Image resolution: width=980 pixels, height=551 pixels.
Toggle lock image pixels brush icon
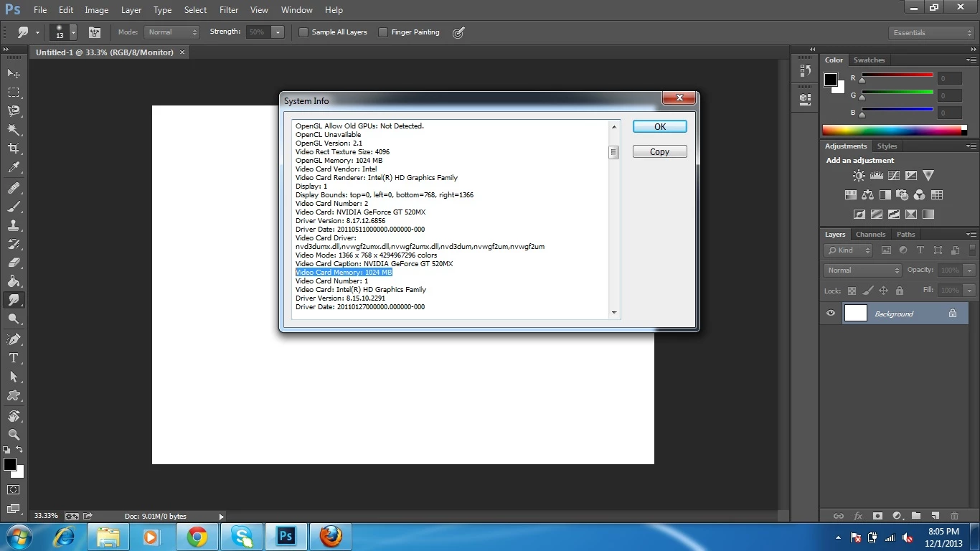867,291
